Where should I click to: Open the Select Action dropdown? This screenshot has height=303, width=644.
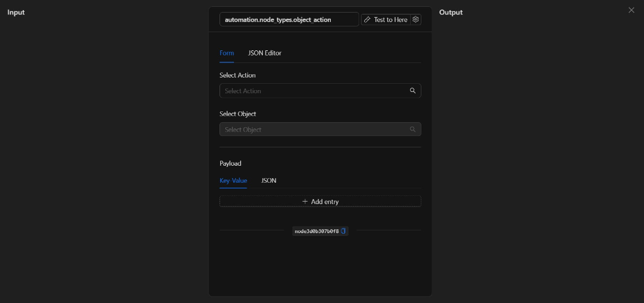click(320, 91)
